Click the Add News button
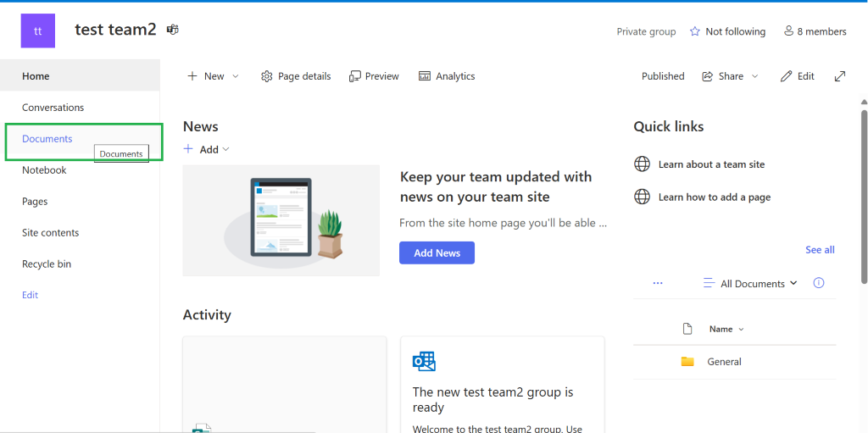 point(437,253)
